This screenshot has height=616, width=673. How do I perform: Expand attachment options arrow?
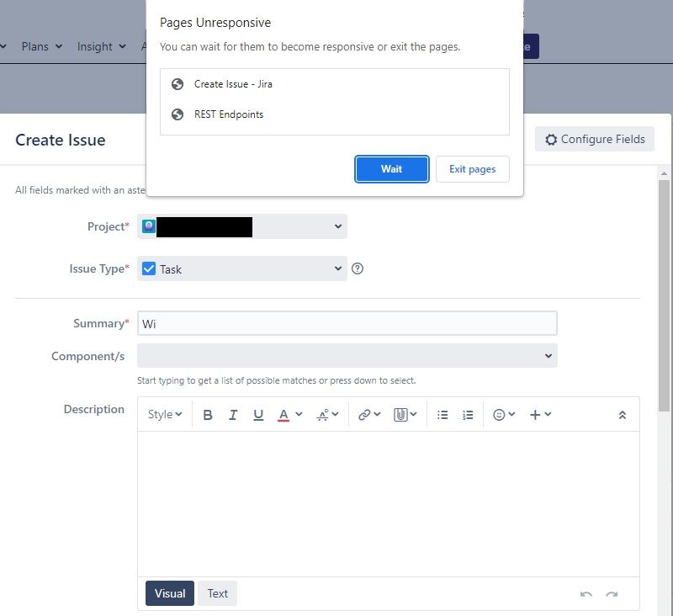[413, 414]
